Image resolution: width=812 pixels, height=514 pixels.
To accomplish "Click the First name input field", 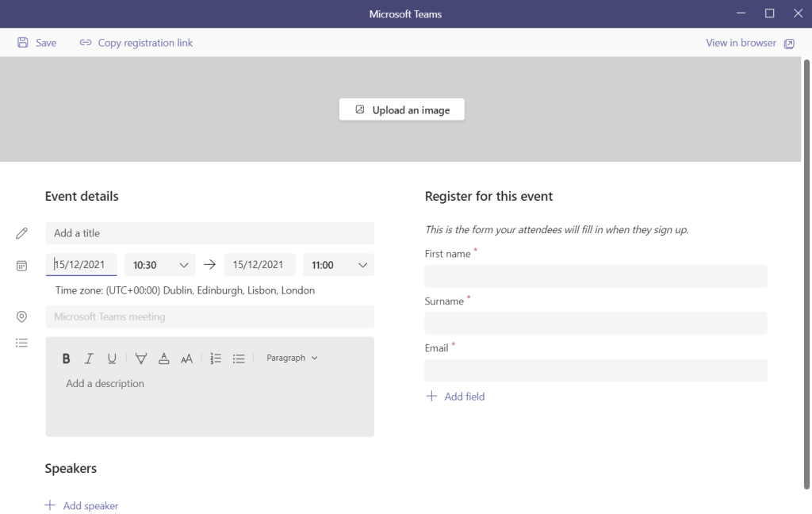I will 596,275.
